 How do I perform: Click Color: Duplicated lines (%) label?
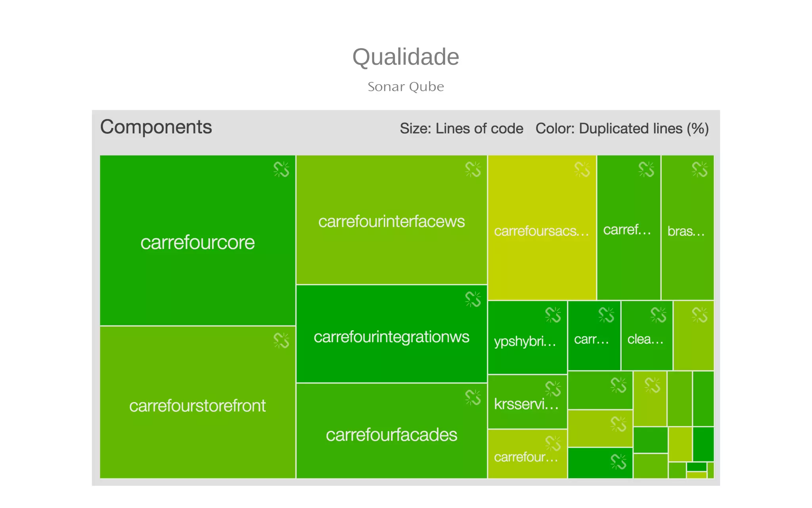622,129
